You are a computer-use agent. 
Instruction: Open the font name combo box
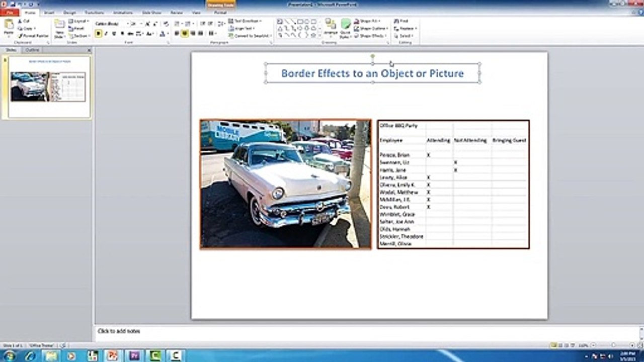(x=113, y=24)
